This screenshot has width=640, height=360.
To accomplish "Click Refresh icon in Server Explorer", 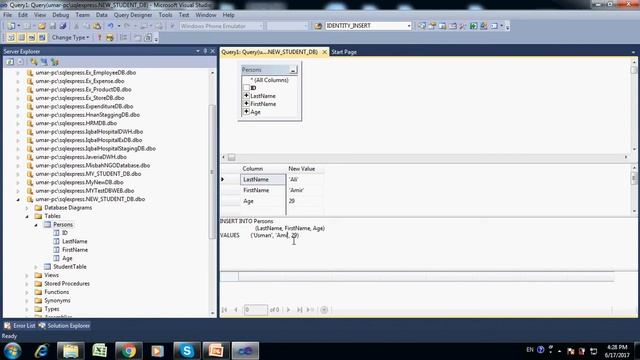I will point(10,62).
